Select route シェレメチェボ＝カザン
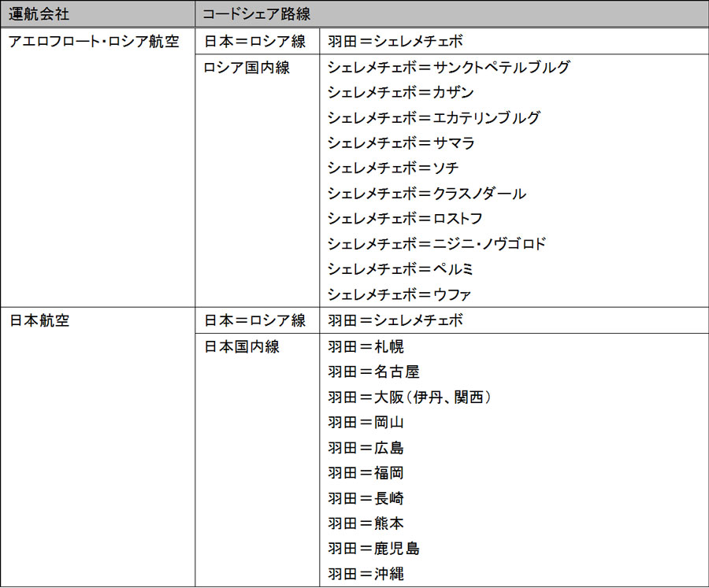This screenshot has width=709, height=588. tap(401, 93)
